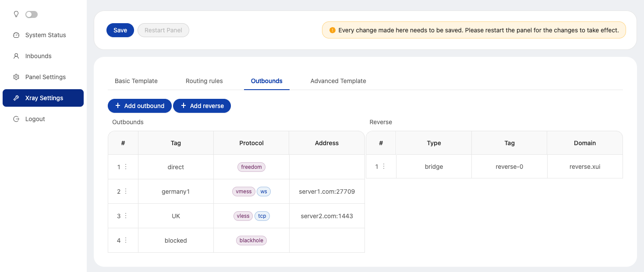Open the actions menu for blocked outbound
This screenshot has height=272, width=644.
[126, 241]
